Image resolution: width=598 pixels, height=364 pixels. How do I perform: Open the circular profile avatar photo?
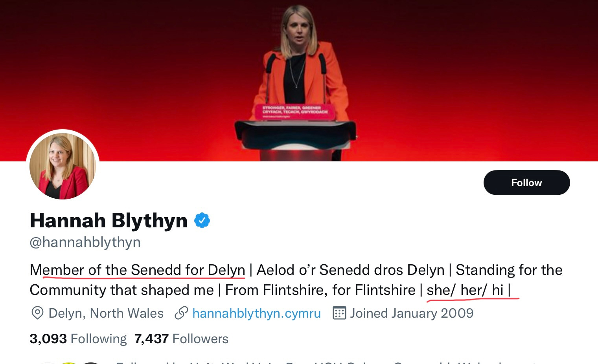point(63,166)
